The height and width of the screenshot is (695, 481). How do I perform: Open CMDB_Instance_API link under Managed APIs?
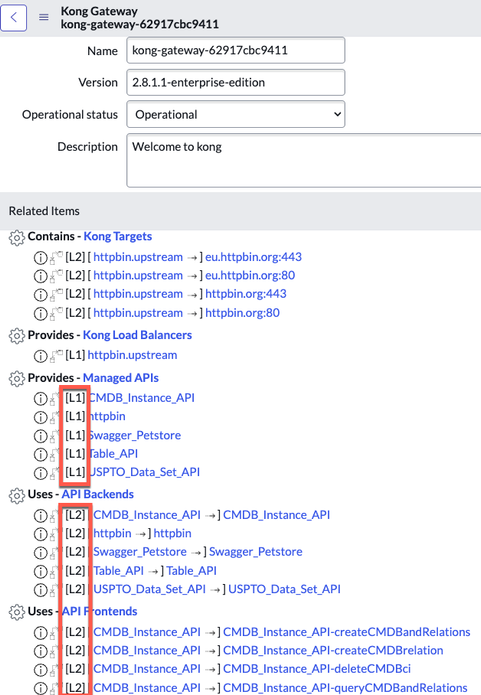141,398
